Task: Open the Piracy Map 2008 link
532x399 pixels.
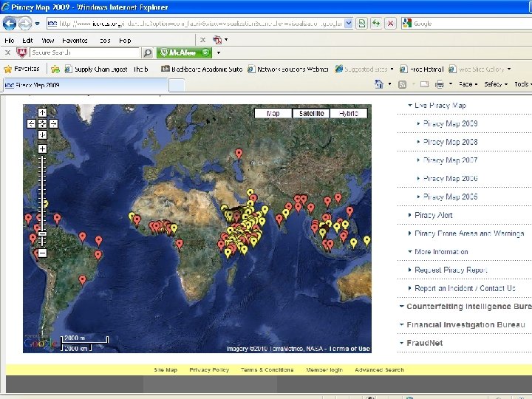Action: click(x=451, y=142)
